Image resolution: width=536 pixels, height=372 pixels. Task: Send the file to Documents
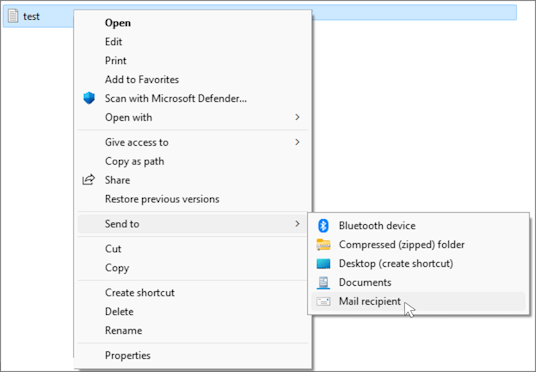(x=419, y=282)
